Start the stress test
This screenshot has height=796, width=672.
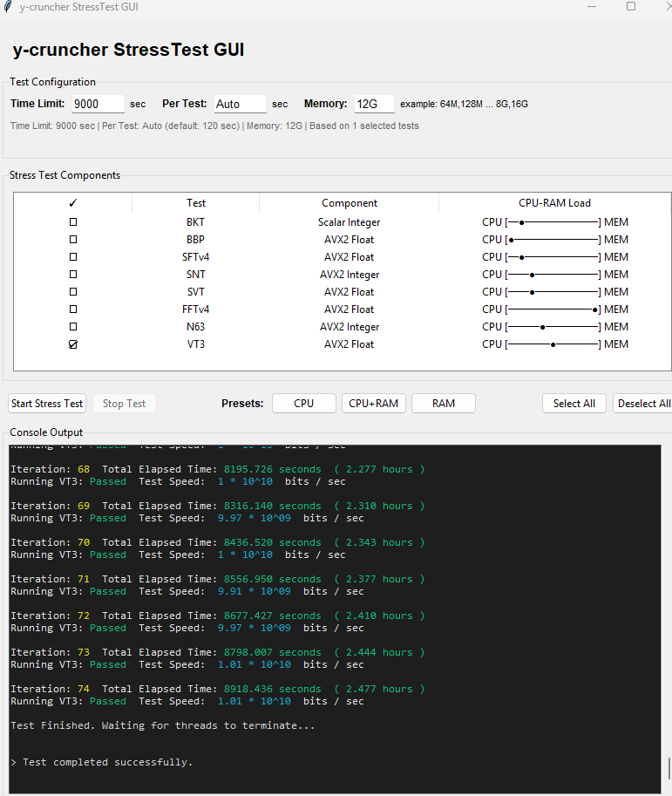coord(47,404)
